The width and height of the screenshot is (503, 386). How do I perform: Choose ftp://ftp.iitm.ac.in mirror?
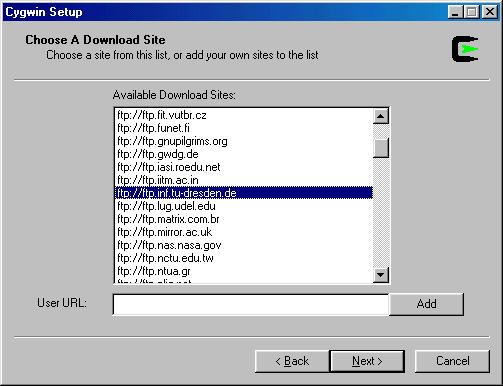243,180
